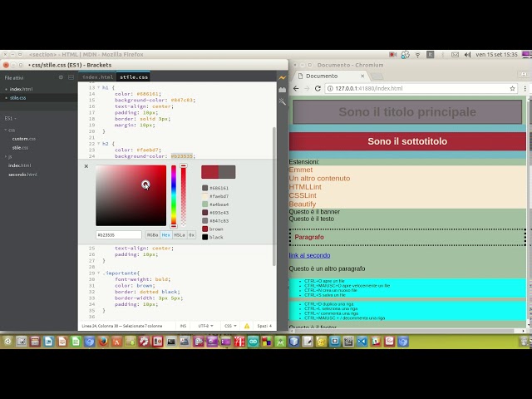The image size is (532, 399).
Task: Open the ES1 project dropdown
Action: click(10, 118)
